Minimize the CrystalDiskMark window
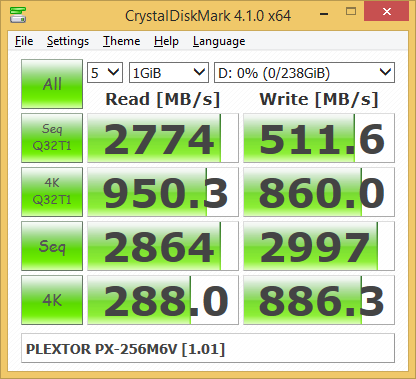416x379 pixels. [324, 14]
